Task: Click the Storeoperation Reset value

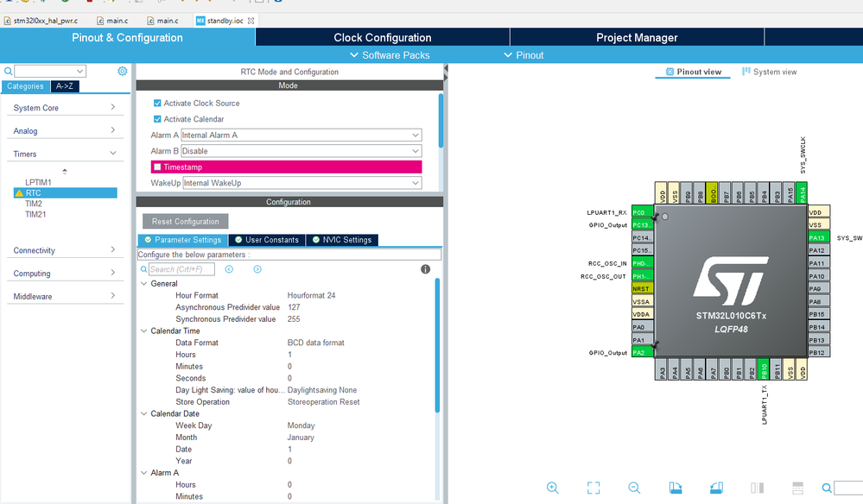Action: pos(324,402)
